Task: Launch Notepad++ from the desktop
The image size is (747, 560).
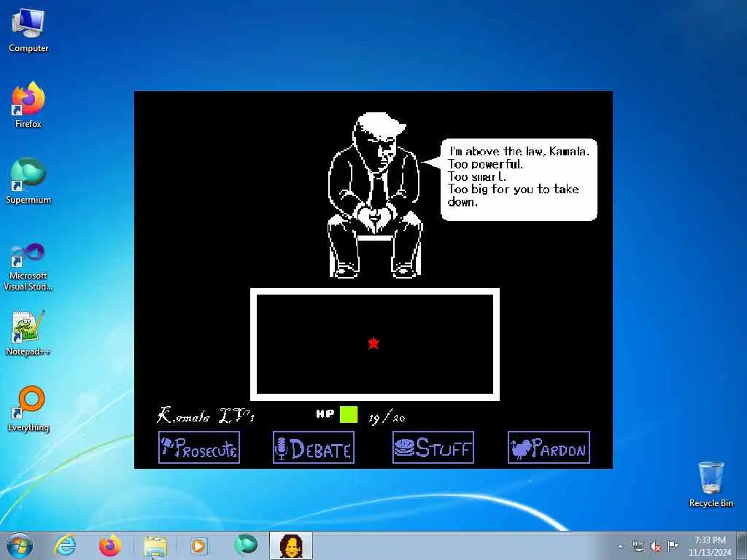Action: (x=28, y=332)
